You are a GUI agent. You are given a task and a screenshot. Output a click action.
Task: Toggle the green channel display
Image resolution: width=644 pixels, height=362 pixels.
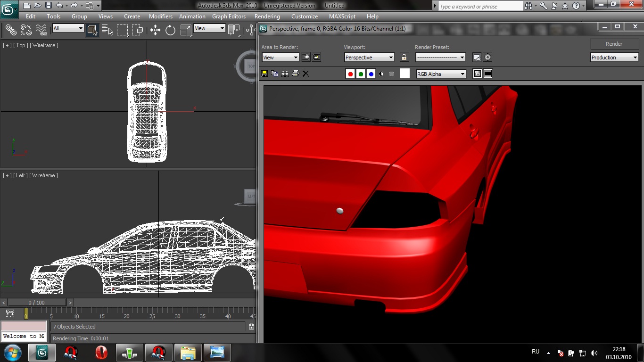click(x=361, y=74)
